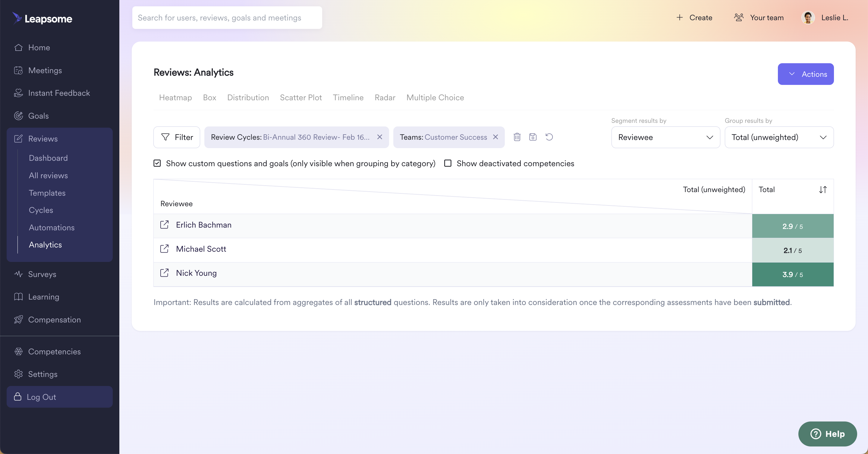Switch to the Box tab
The height and width of the screenshot is (454, 868).
pos(209,98)
